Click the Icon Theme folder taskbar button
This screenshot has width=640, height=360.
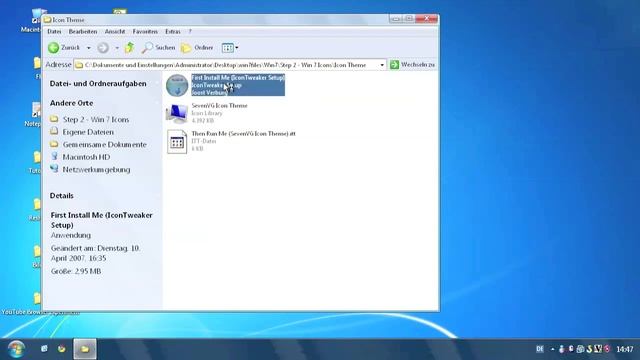point(85,349)
